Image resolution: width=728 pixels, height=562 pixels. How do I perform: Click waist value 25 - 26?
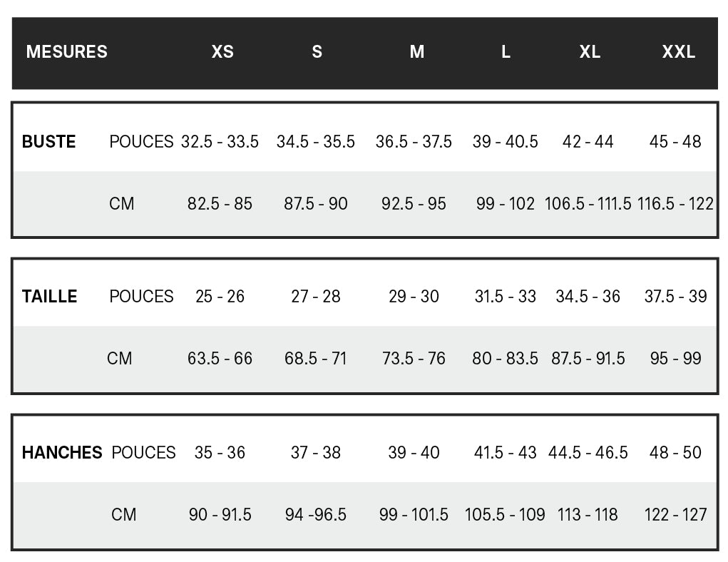pos(220,297)
